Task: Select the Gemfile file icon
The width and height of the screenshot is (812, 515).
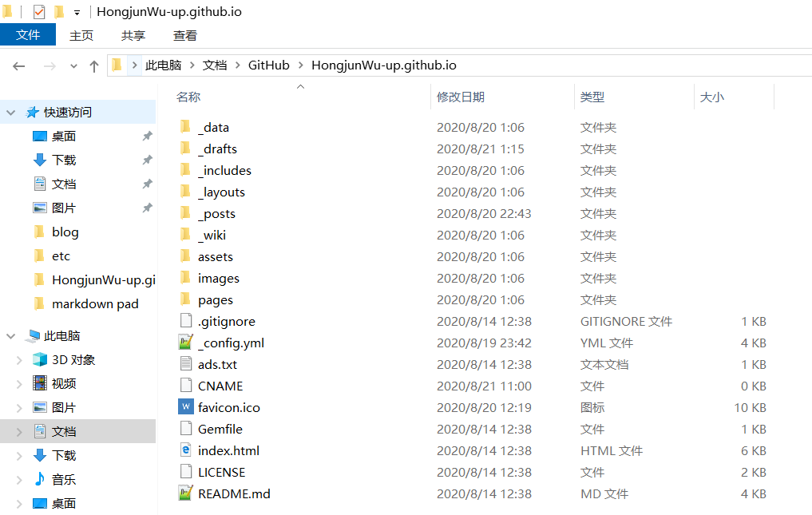Action: (186, 429)
